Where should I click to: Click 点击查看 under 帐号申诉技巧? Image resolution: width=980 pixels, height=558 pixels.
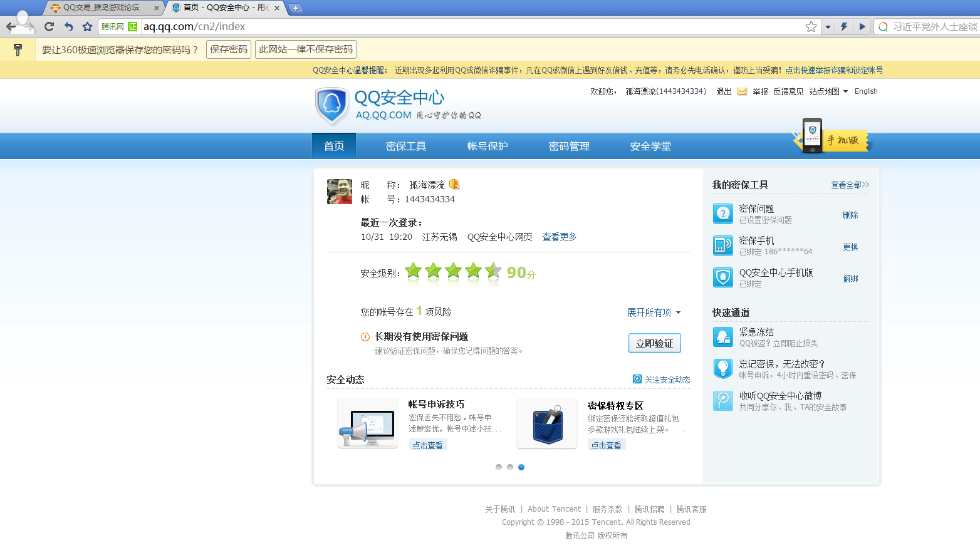click(427, 445)
